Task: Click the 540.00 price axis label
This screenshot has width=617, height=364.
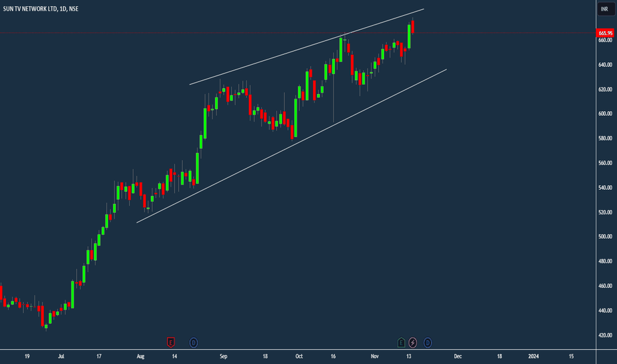Action: [x=605, y=188]
